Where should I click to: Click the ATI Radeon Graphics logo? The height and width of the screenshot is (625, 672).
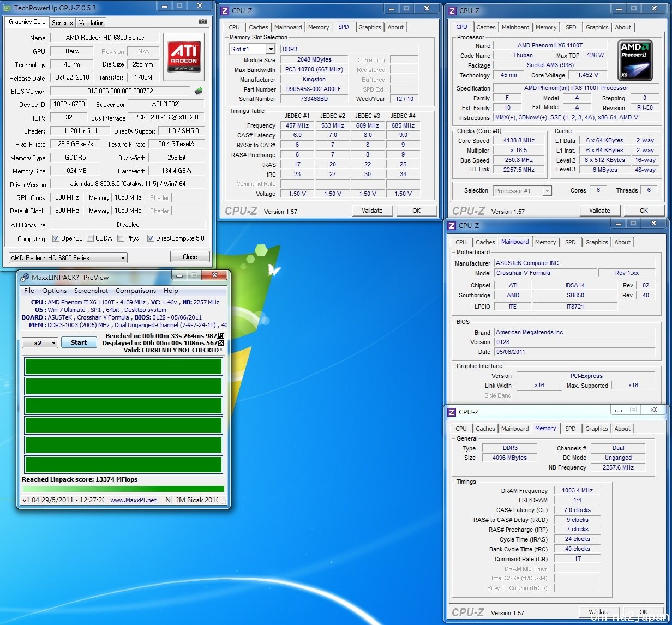click(x=184, y=56)
